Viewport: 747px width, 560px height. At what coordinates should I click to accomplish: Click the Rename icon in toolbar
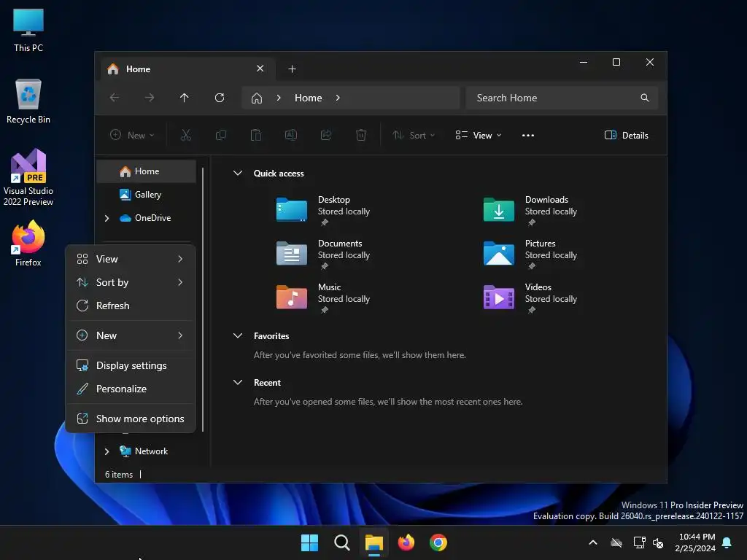290,135
